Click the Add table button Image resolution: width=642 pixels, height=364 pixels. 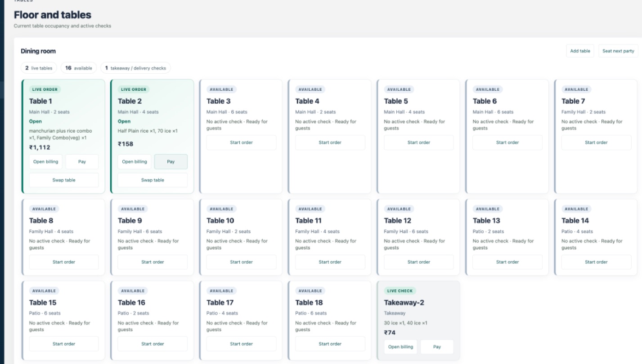[580, 51]
